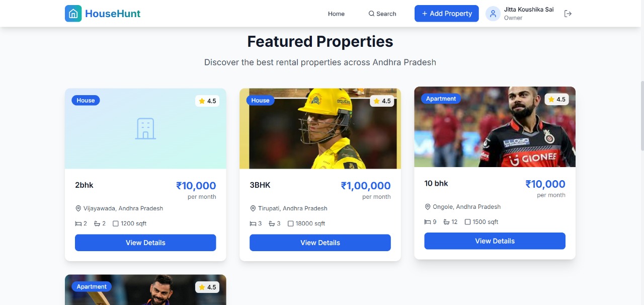Click the bathtub icon on the 10 bhk card
Image resolution: width=644 pixels, height=305 pixels.
tap(446, 222)
